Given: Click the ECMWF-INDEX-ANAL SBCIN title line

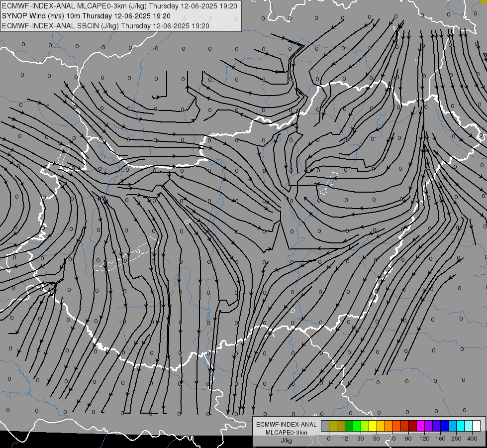Looking at the screenshot, I should point(105,26).
